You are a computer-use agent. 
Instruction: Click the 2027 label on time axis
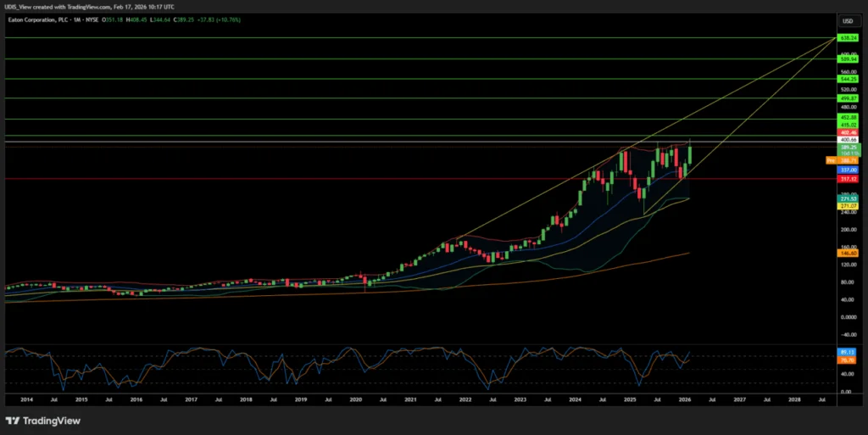739,399
